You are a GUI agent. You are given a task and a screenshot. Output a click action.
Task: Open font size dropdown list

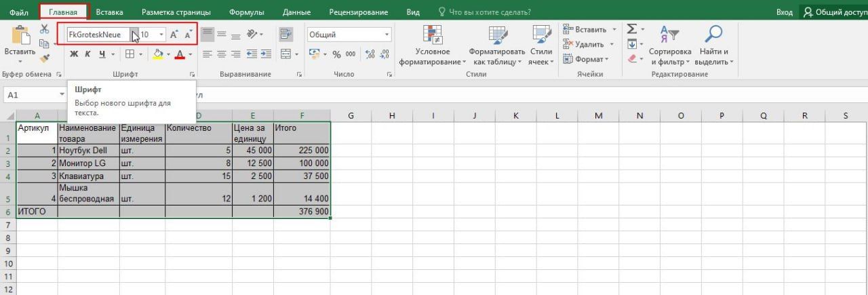tap(161, 34)
